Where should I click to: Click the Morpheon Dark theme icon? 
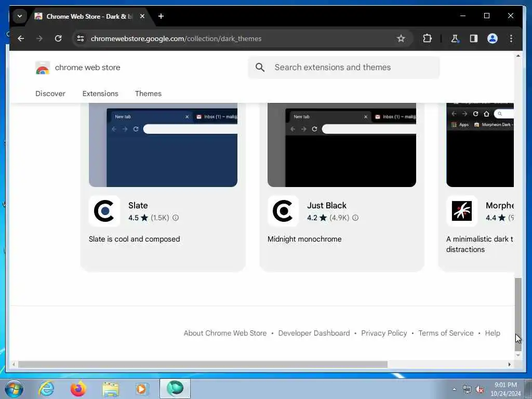pos(462,211)
